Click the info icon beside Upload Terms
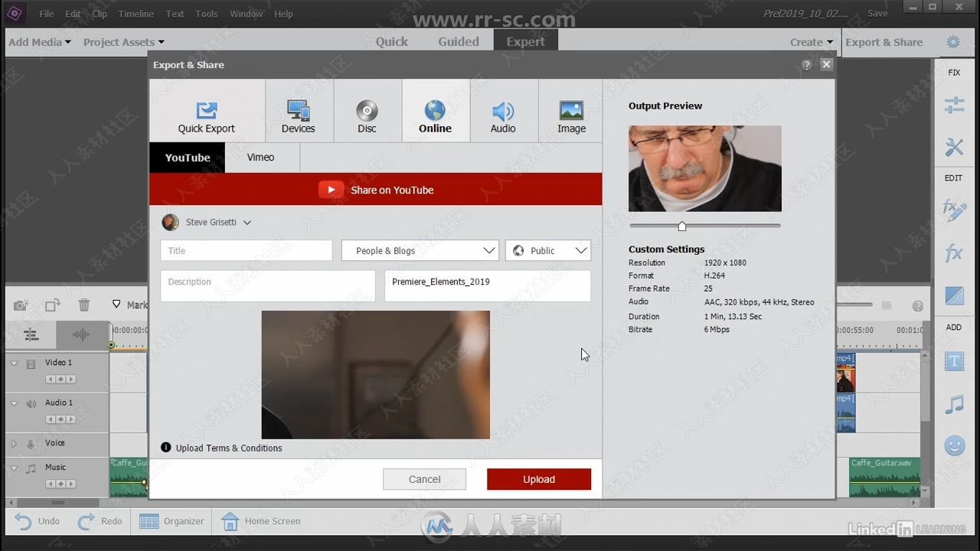Viewport: 980px width, 551px height. coord(166,448)
